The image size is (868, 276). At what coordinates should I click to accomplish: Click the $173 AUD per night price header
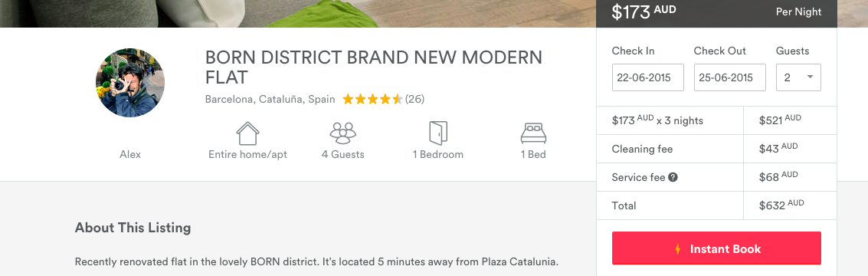(716, 12)
